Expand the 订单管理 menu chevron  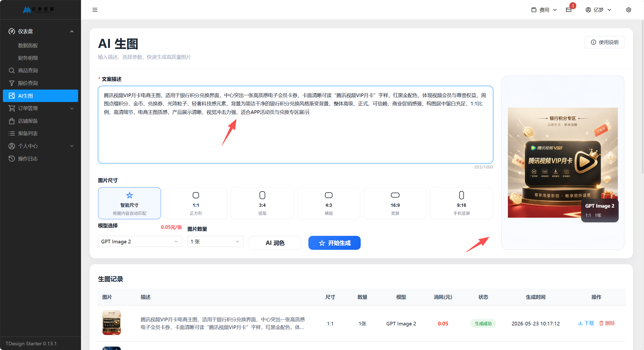(72, 108)
